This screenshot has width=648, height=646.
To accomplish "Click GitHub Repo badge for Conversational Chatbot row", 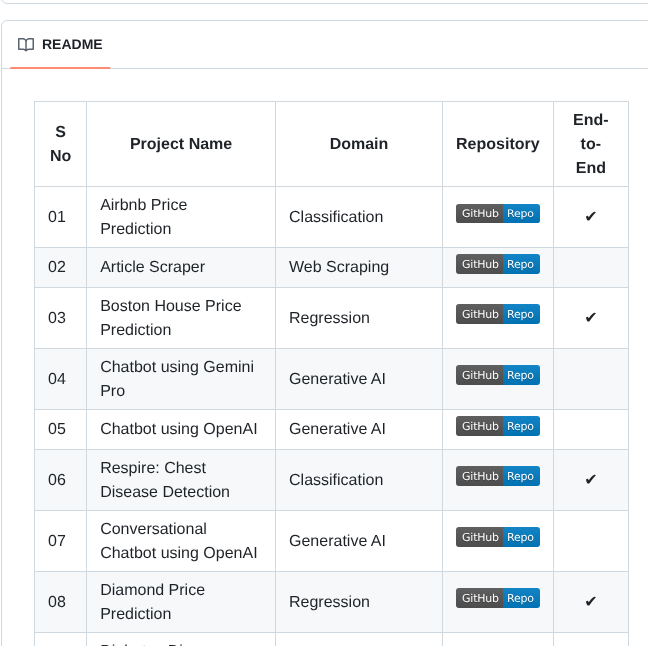I will pos(498,537).
